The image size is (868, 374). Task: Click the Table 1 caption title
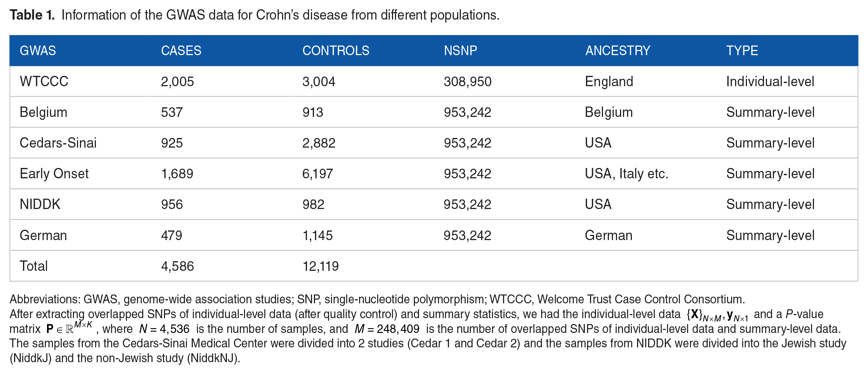[x=254, y=15]
